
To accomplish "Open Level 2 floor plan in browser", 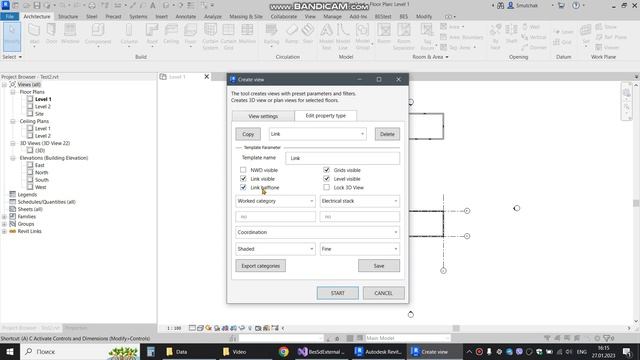I will 43,106.
